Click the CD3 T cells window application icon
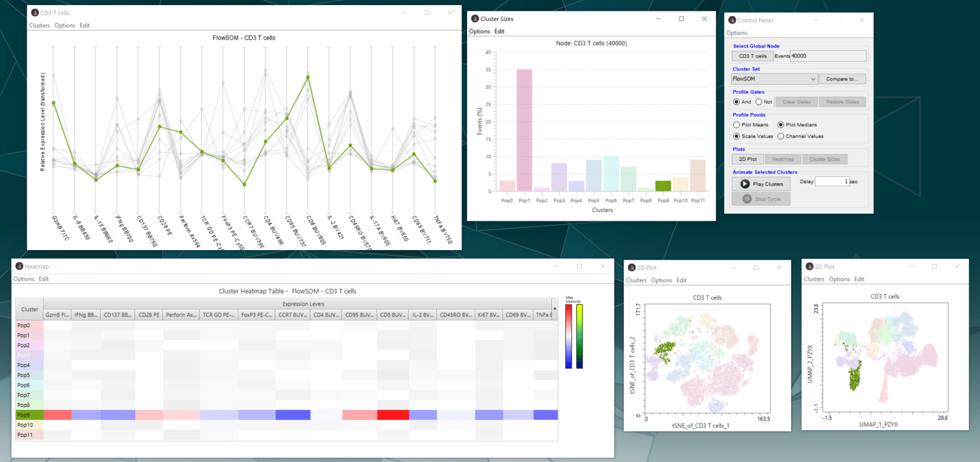This screenshot has height=462, width=980. pyautogui.click(x=34, y=12)
